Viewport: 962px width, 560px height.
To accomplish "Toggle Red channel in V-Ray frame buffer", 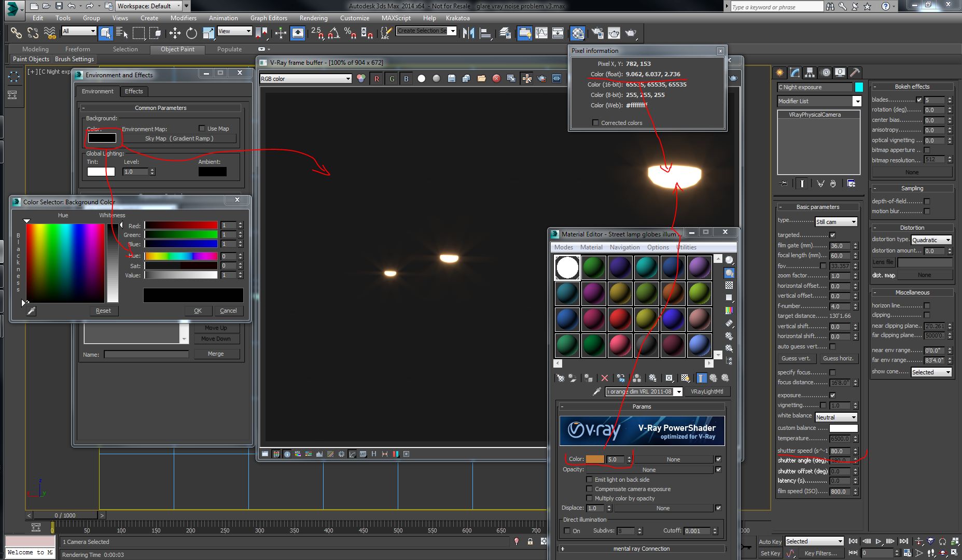I will (x=377, y=79).
